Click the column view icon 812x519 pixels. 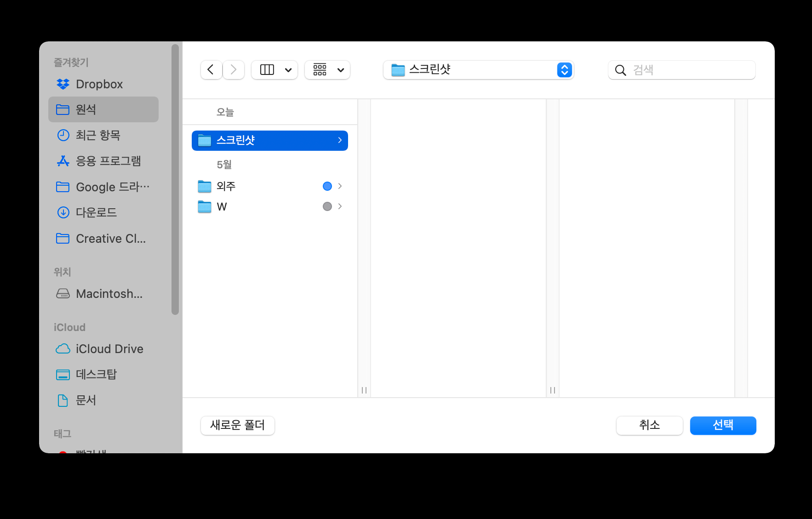(x=267, y=70)
